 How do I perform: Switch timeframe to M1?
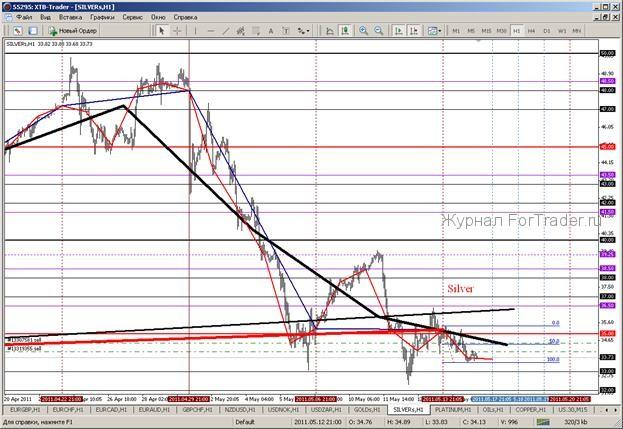coord(456,31)
